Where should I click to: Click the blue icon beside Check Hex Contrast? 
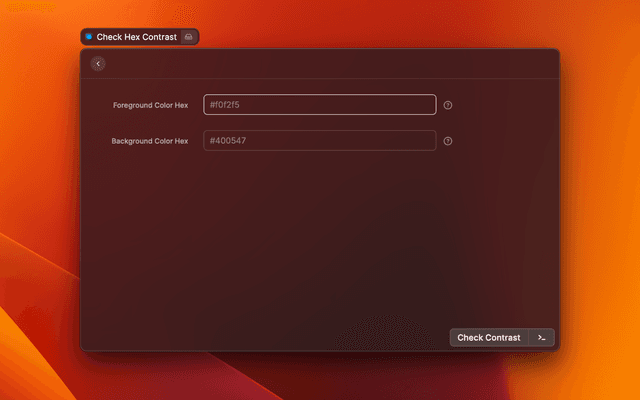click(89, 37)
